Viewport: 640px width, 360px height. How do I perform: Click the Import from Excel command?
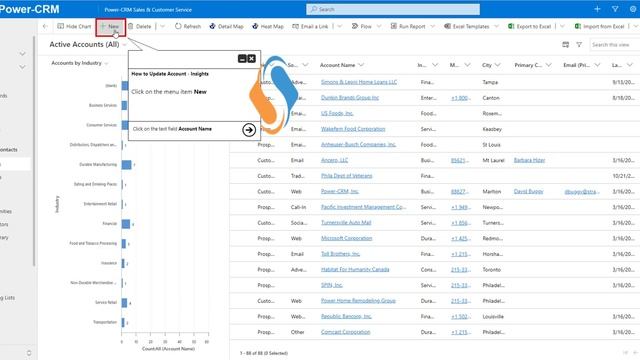(600, 27)
